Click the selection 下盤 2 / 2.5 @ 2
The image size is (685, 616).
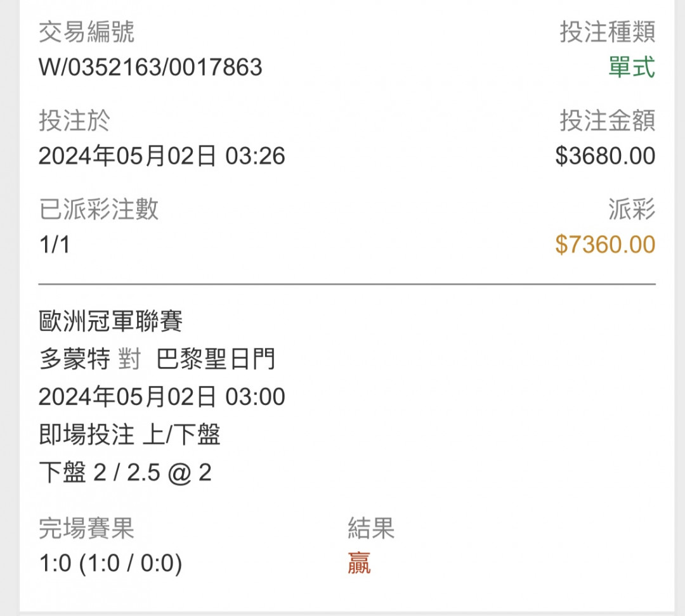[126, 472]
